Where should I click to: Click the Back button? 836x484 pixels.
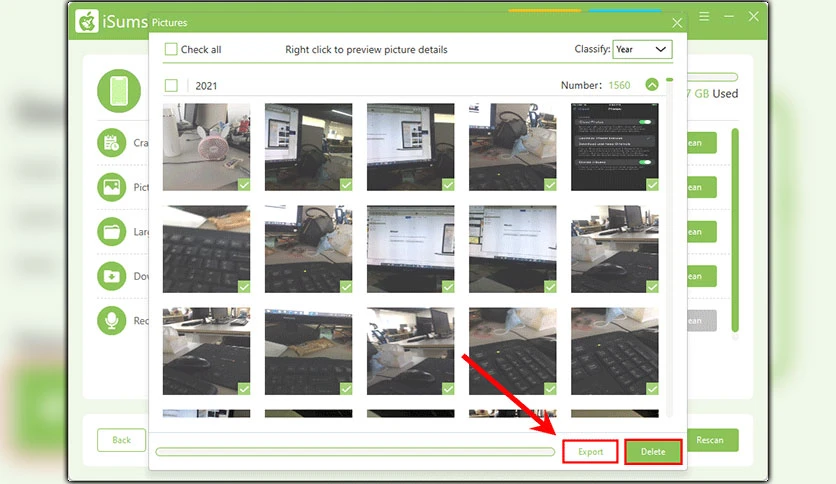coord(122,440)
